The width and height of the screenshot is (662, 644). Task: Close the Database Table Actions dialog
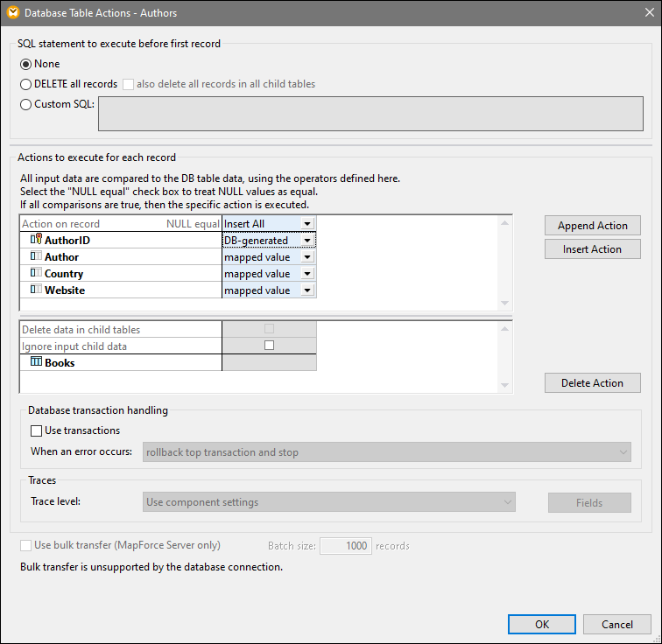tap(647, 13)
